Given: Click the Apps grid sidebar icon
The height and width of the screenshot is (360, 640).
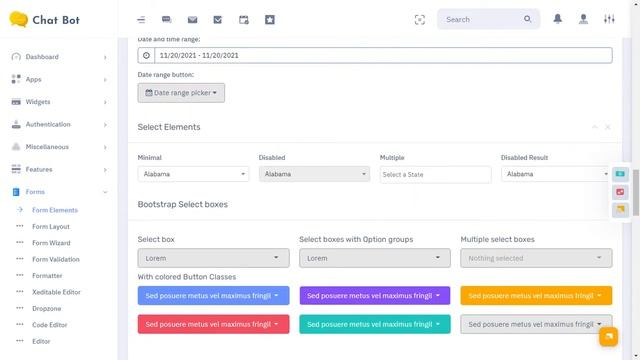Looking at the screenshot, I should coord(16,79).
